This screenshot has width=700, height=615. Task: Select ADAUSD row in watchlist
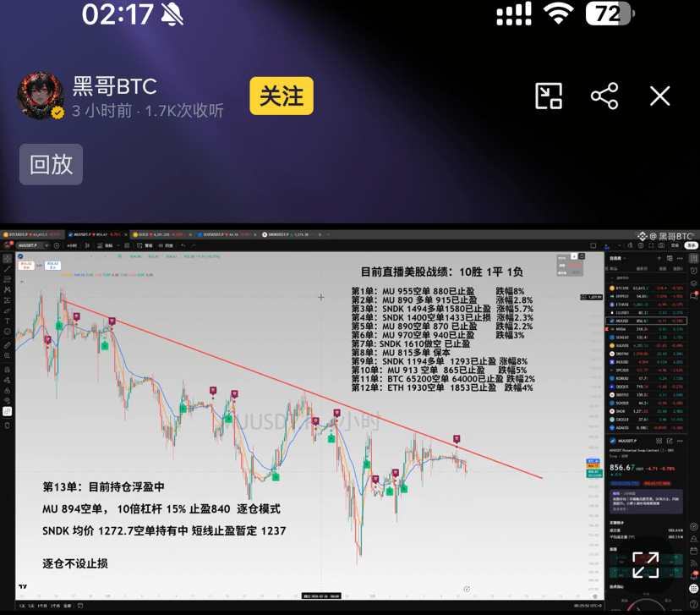pyautogui.click(x=646, y=427)
